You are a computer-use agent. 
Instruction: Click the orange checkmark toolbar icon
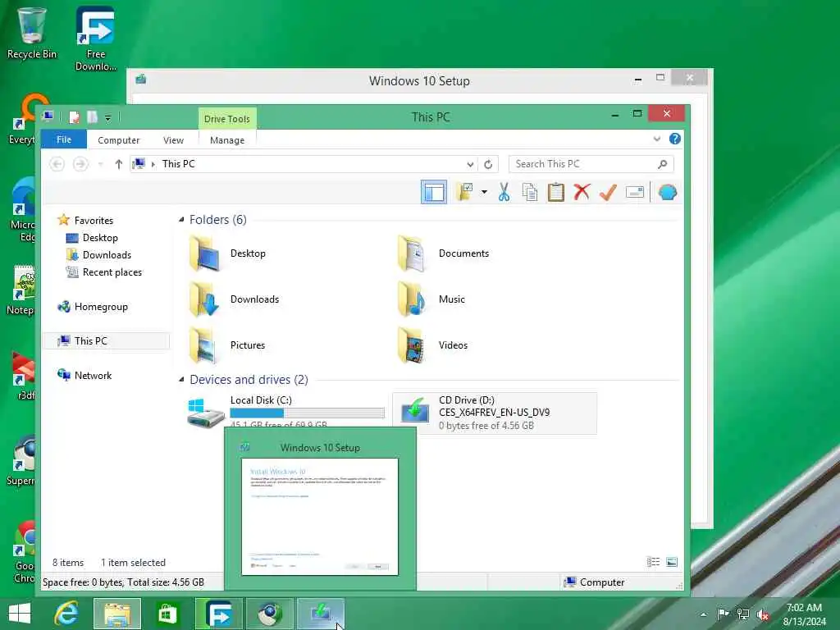[608, 192]
